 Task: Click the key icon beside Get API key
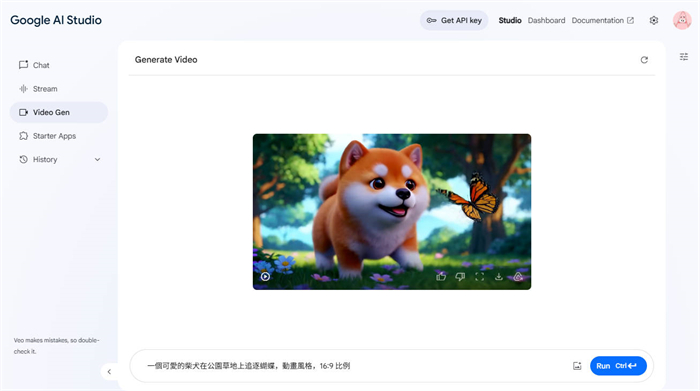[x=431, y=21]
